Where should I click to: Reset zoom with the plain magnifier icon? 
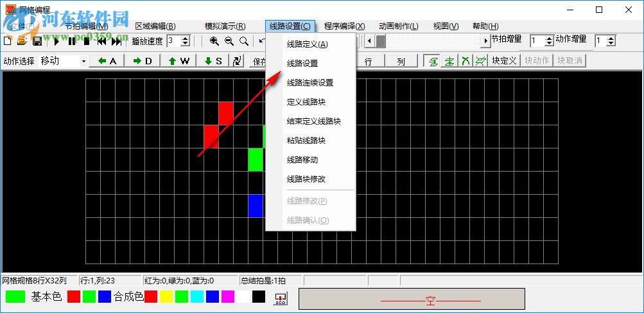[x=244, y=41]
